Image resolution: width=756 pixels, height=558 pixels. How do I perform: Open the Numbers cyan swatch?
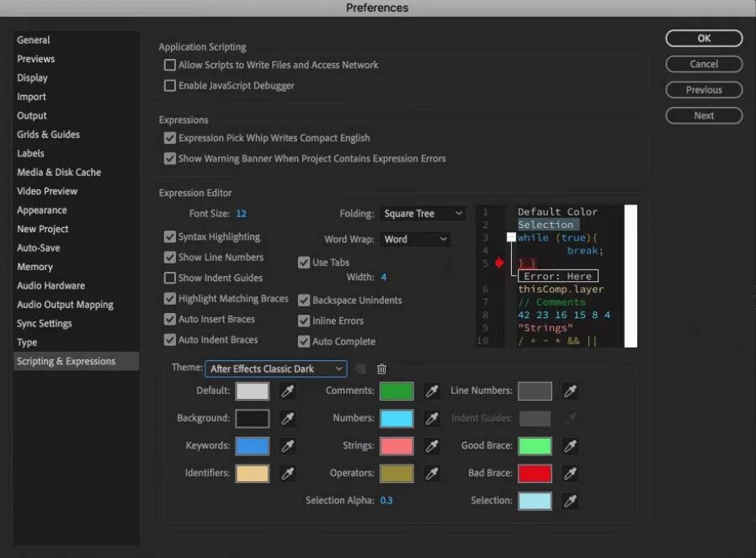397,418
